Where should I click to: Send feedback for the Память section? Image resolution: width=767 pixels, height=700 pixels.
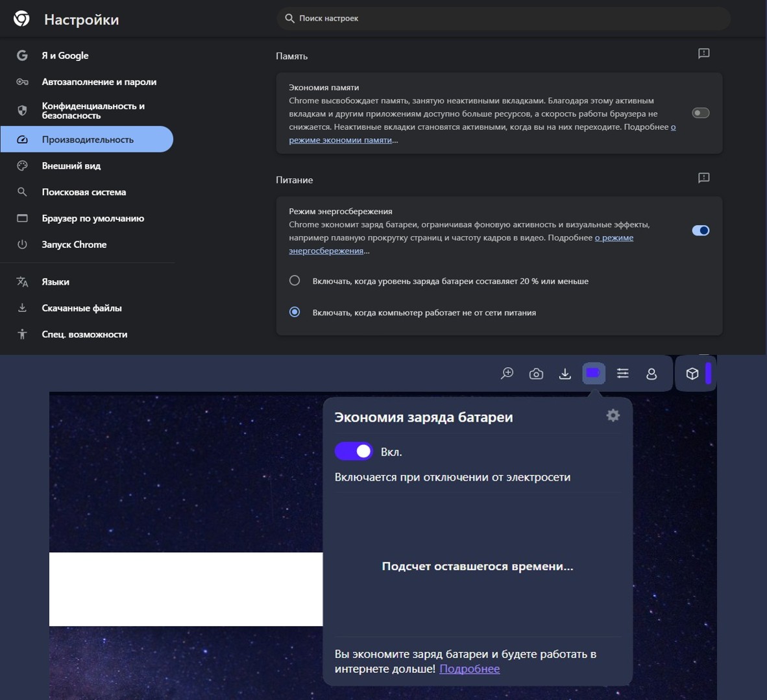[x=703, y=54]
